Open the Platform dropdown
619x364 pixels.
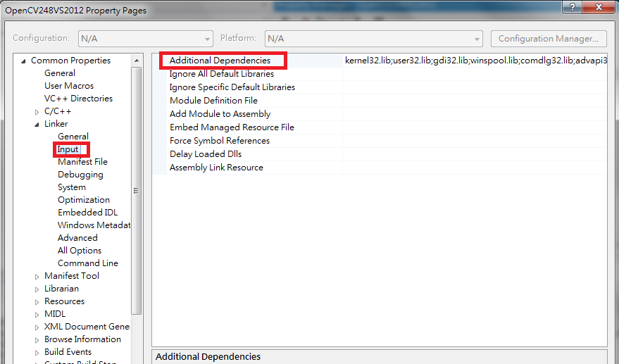coord(373,39)
